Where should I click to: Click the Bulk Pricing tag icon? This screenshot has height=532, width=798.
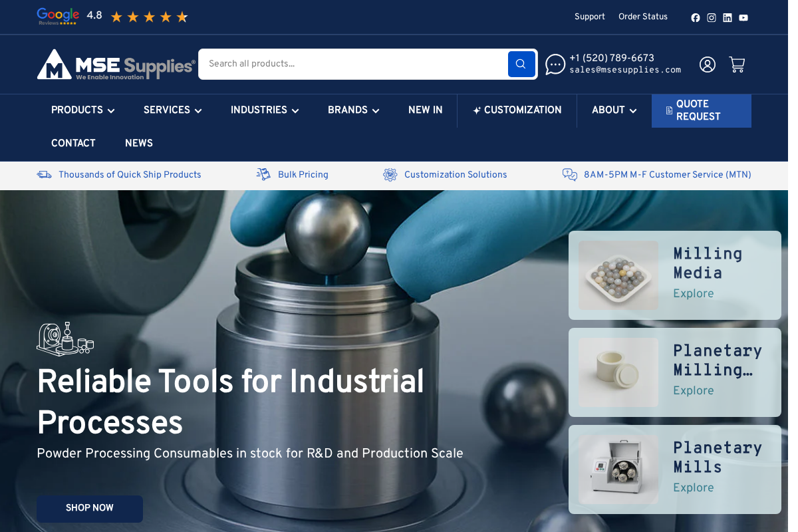pyautogui.click(x=263, y=174)
